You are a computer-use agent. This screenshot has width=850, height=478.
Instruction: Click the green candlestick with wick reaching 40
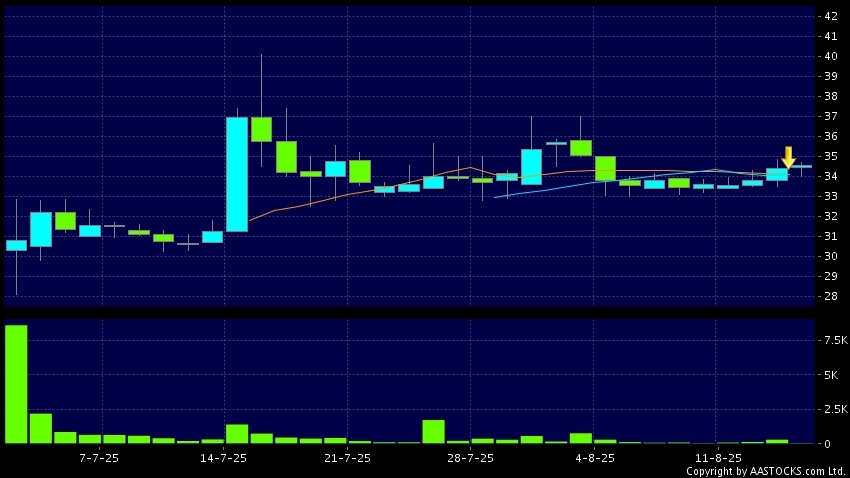261,129
